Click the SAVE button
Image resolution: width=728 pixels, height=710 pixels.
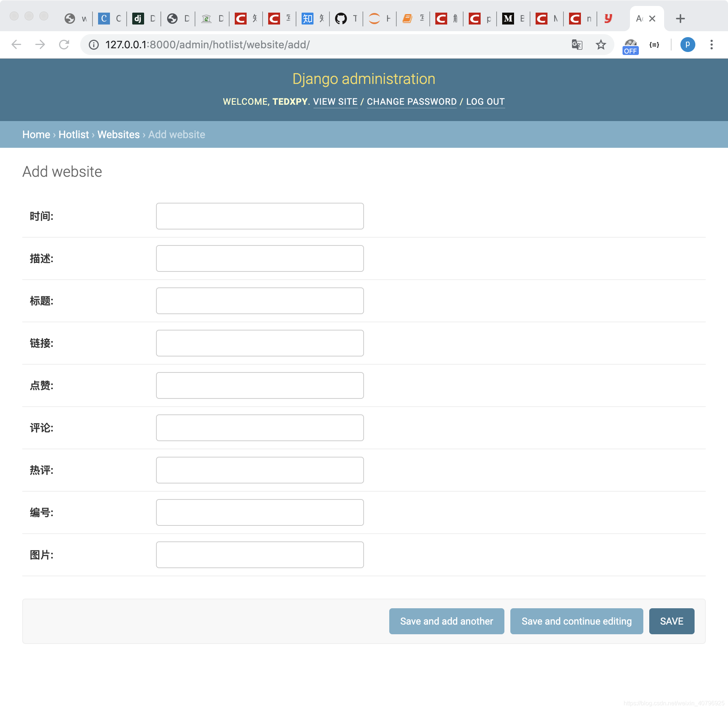click(672, 621)
